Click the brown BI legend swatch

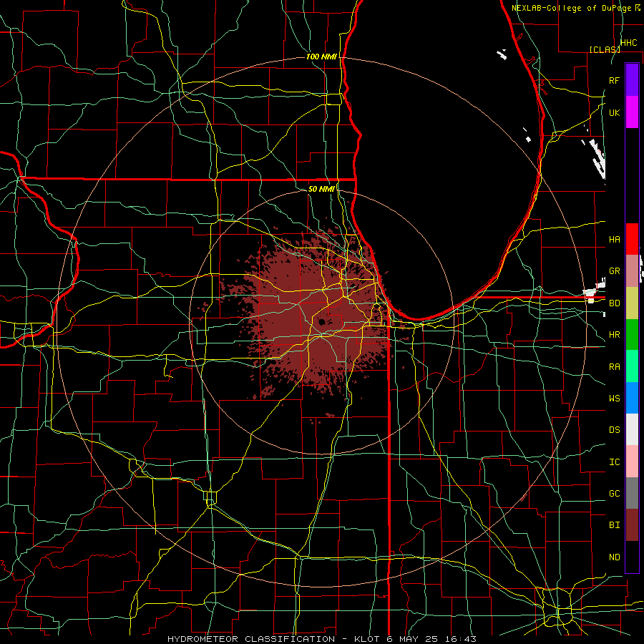[x=632, y=525]
